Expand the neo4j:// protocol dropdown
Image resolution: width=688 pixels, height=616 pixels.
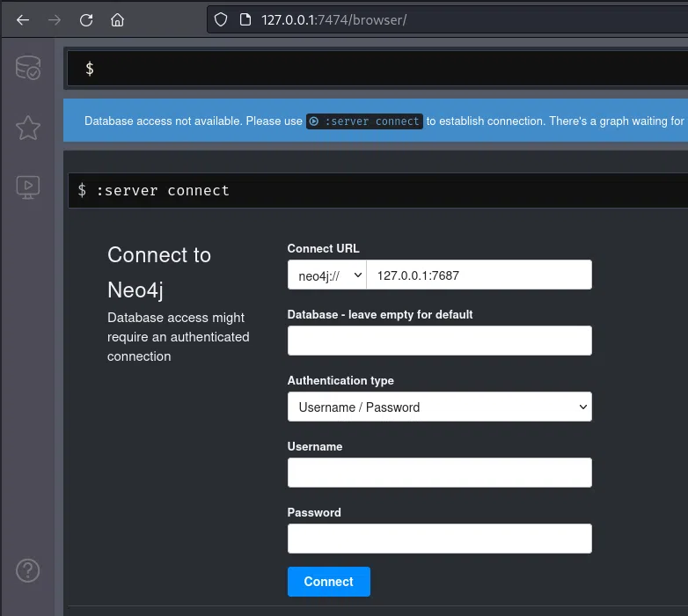tap(326, 275)
